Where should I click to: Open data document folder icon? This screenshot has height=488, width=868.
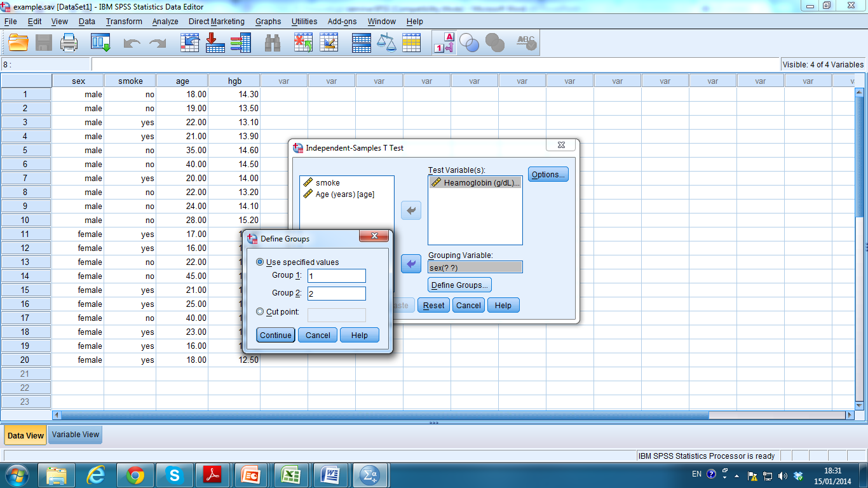pyautogui.click(x=18, y=43)
